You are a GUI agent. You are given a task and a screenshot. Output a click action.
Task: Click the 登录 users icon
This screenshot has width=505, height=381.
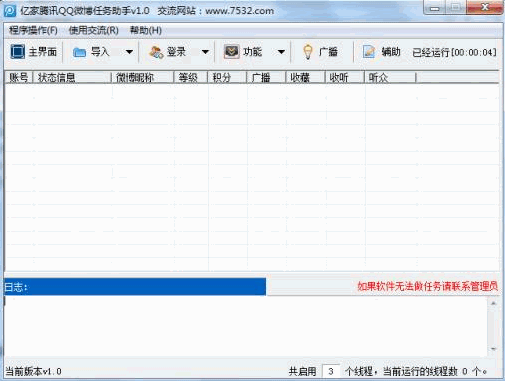tap(156, 52)
